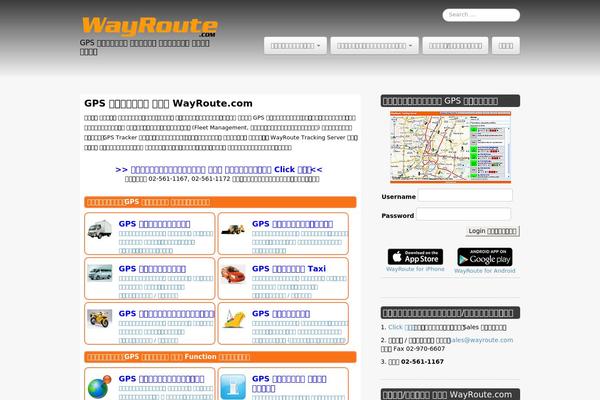Open the GPS link beside the globe
The height and width of the screenshot is (400, 600).
pyautogui.click(x=161, y=379)
